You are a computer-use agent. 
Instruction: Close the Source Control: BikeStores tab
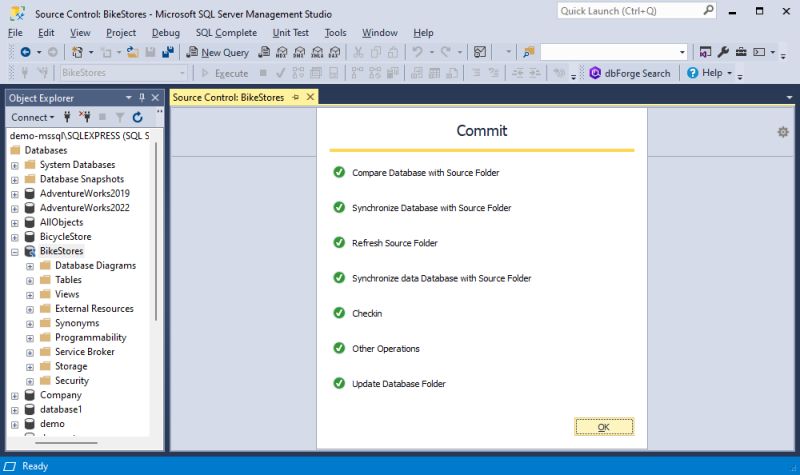point(310,97)
